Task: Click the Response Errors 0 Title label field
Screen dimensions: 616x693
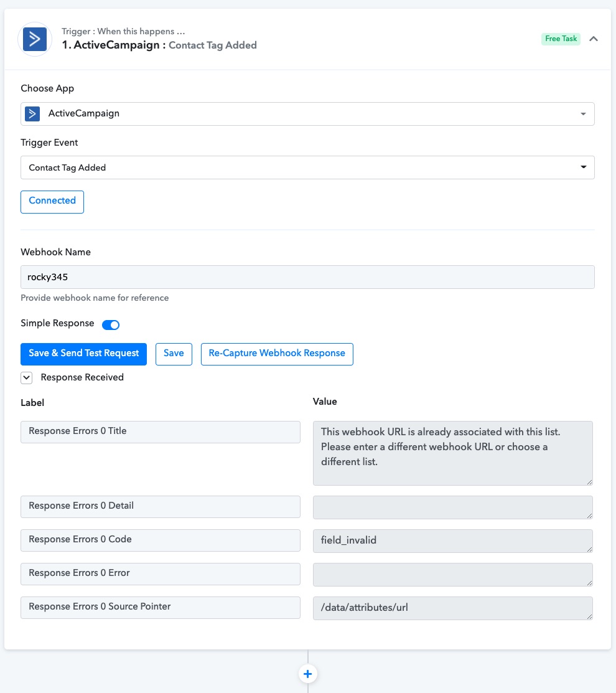Action: point(161,431)
